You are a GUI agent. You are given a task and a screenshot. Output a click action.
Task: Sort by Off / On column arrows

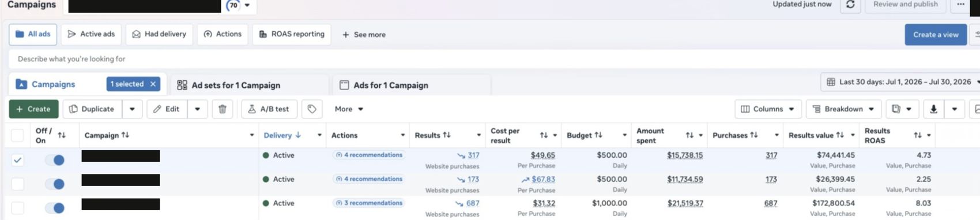(x=62, y=135)
